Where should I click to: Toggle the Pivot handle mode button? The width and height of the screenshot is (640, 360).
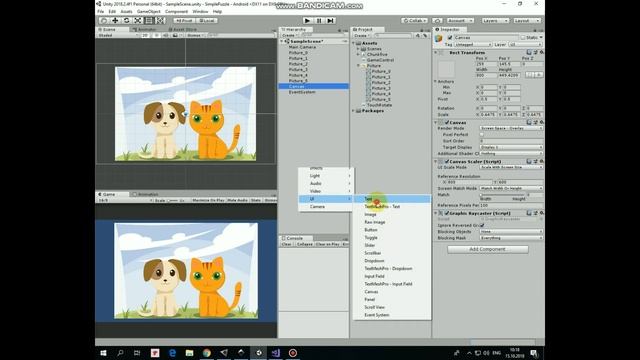tap(184, 20)
